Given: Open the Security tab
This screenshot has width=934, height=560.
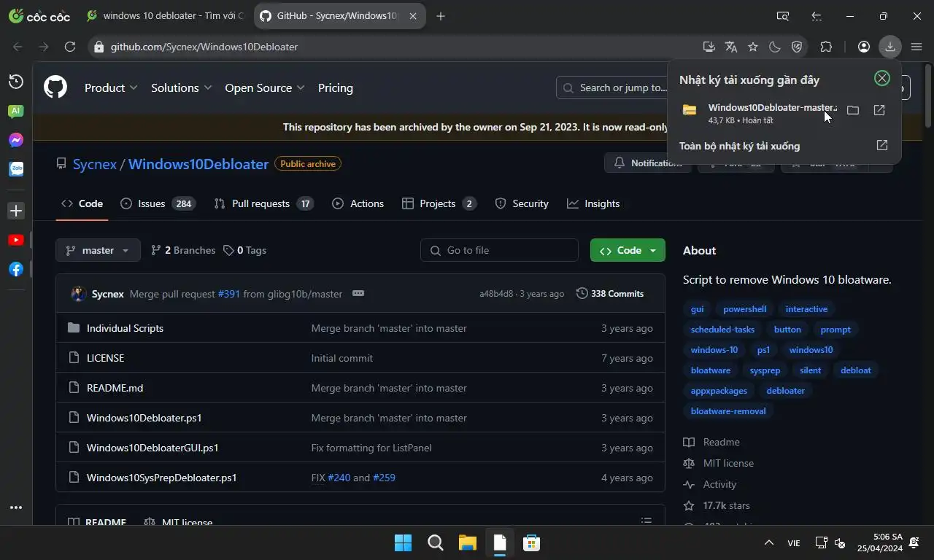Looking at the screenshot, I should point(522,203).
